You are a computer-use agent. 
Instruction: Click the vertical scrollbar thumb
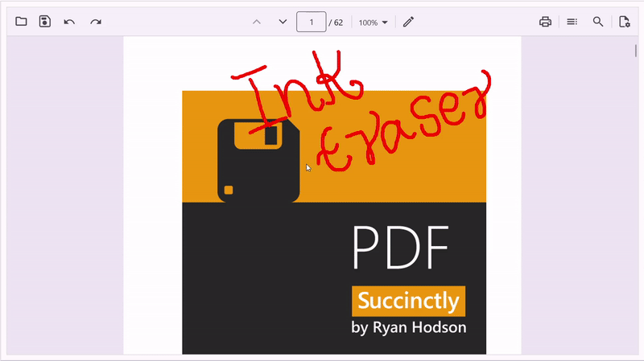tap(636, 51)
